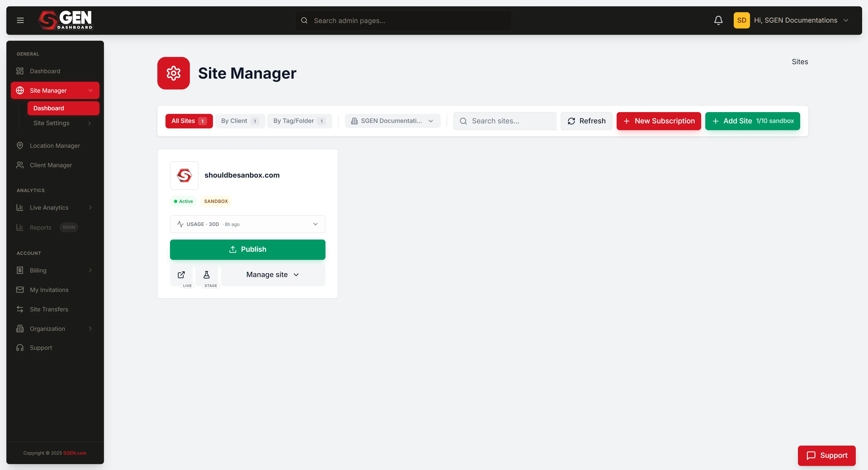The image size is (868, 470).
Task: Open the live site external link icon
Action: pos(181,275)
